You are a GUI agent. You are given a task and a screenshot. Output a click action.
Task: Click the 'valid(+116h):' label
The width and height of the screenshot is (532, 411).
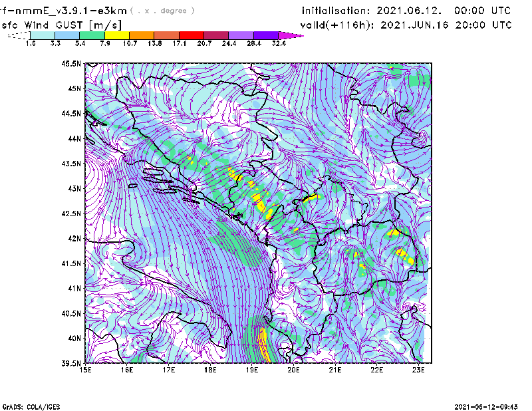click(338, 25)
